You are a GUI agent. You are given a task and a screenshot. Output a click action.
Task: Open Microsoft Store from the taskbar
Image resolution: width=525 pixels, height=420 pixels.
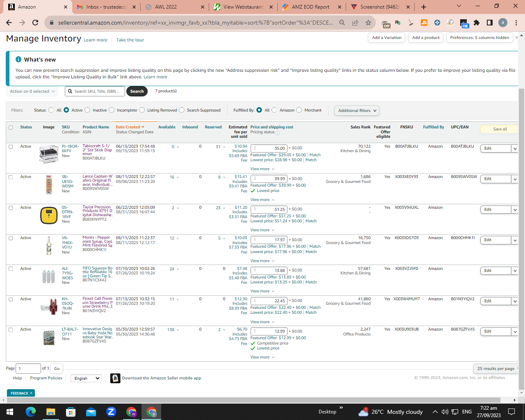click(x=71, y=412)
